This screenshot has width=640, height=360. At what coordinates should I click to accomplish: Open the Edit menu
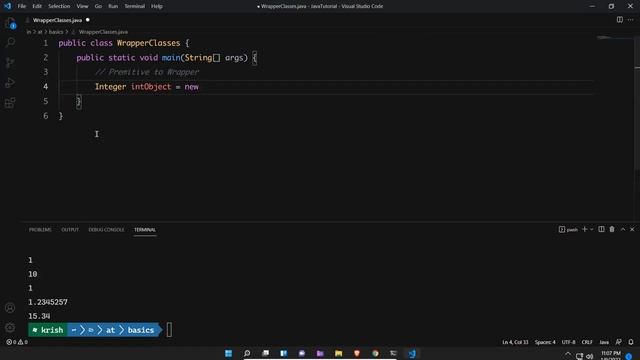tap(37, 6)
